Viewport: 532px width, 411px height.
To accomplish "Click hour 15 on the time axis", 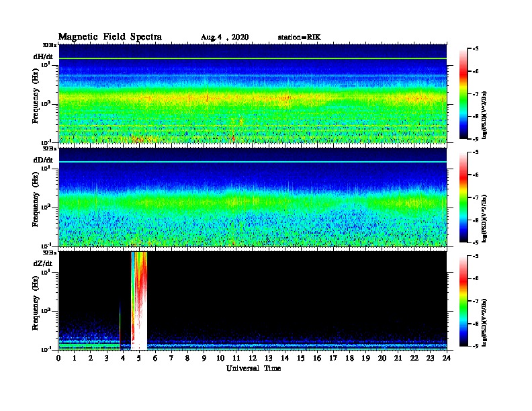I will tap(302, 358).
